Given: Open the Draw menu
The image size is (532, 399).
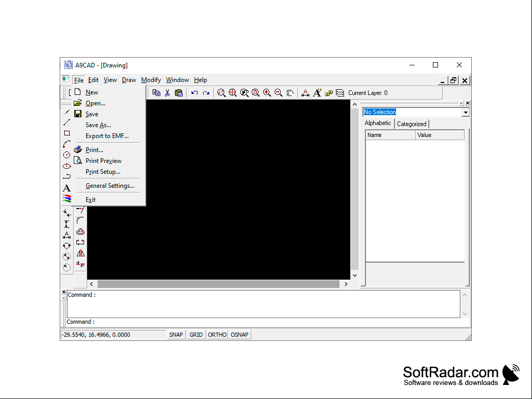Looking at the screenshot, I should (129, 80).
